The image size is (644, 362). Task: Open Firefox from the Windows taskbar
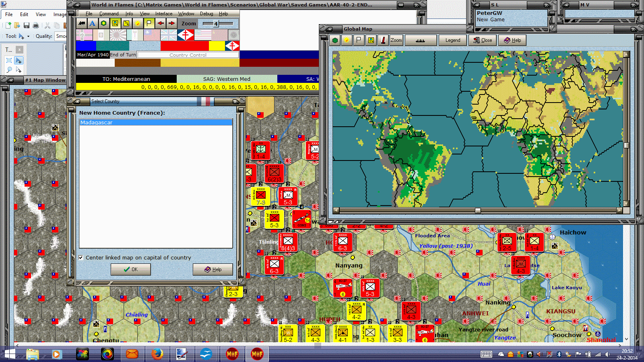click(x=157, y=354)
